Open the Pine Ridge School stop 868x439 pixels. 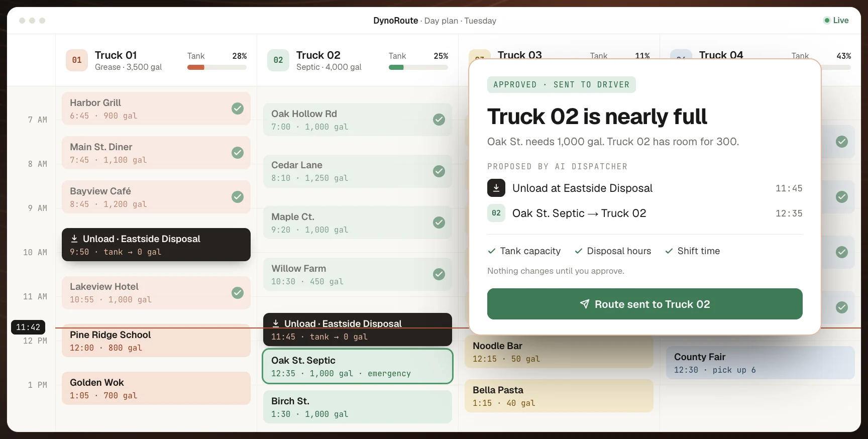tap(156, 341)
